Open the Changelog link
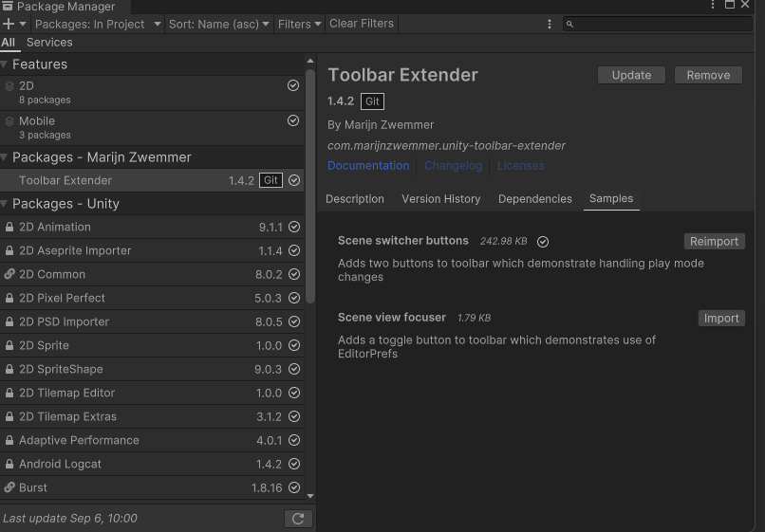Viewport: 765px width, 532px height. click(454, 166)
